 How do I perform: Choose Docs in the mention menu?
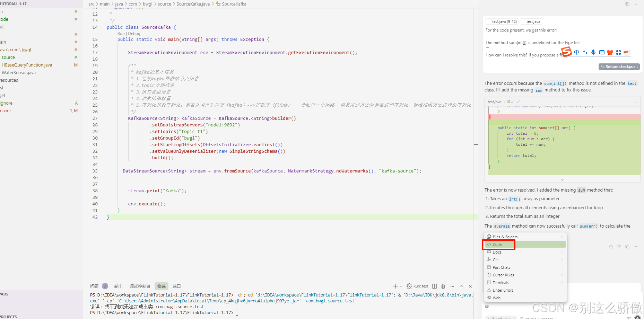pyautogui.click(x=525, y=252)
